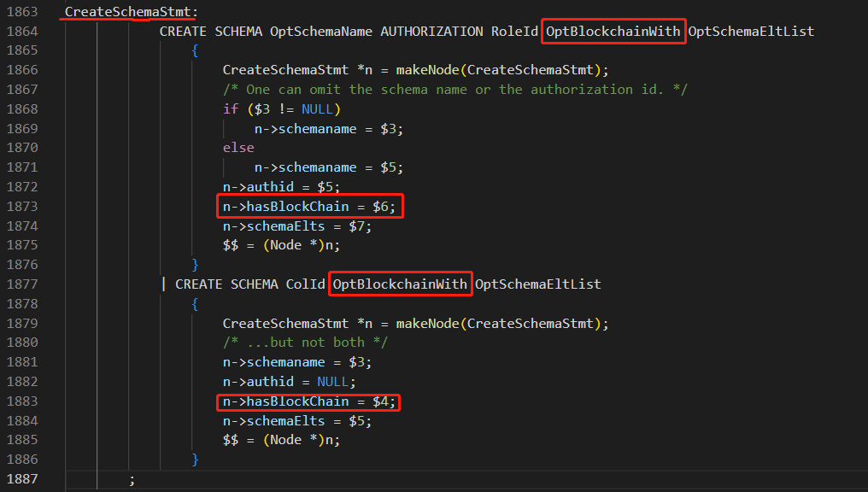The width and height of the screenshot is (868, 492).
Task: Click the closing brace on line 1886
Action: [195, 460]
